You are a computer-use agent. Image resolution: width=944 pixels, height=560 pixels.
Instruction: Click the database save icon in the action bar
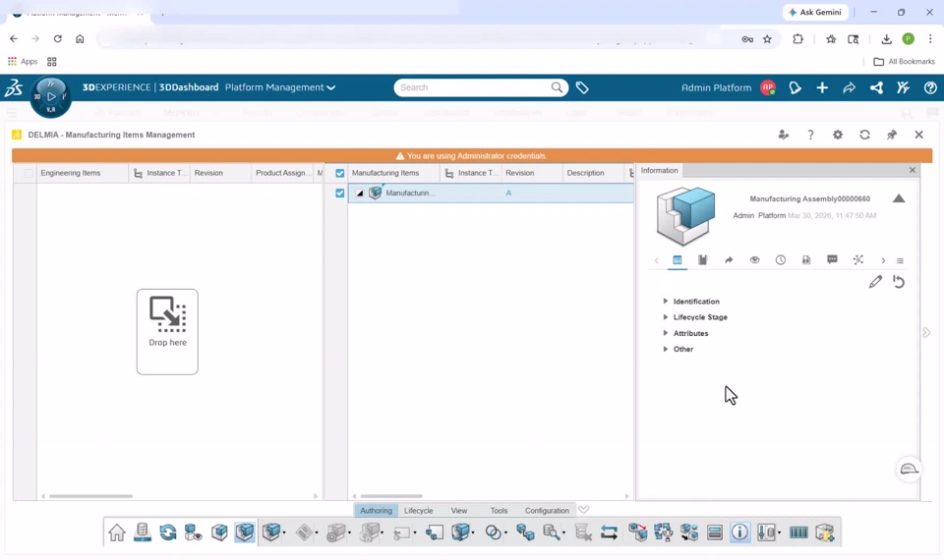click(x=142, y=532)
